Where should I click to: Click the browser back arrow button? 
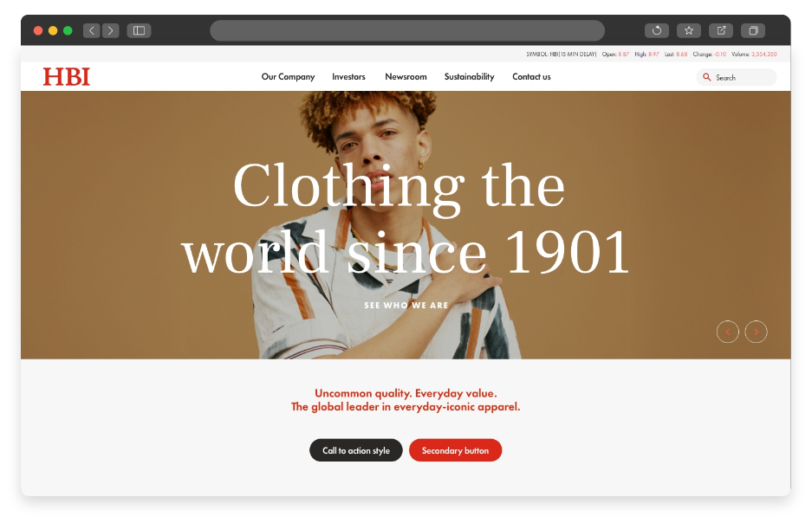click(92, 30)
